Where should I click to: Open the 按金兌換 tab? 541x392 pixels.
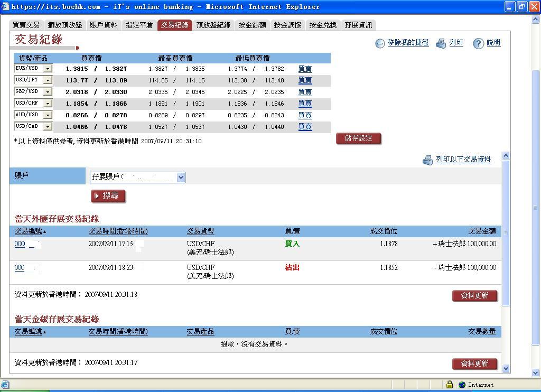coord(323,25)
